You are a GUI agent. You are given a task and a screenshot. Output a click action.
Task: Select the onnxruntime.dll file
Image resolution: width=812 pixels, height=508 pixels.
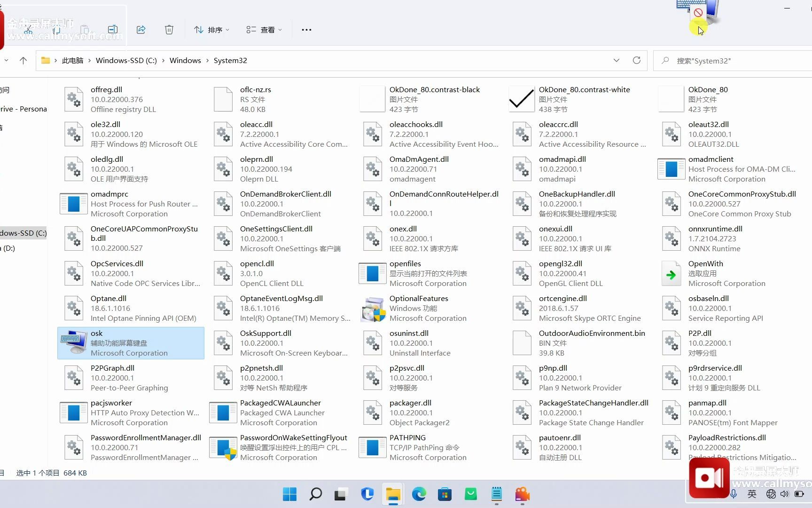728,238
